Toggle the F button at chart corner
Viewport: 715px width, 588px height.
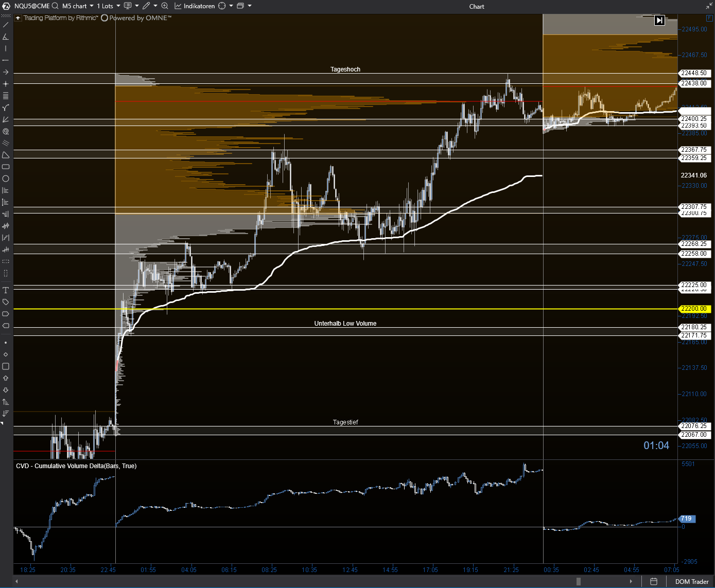click(710, 18)
